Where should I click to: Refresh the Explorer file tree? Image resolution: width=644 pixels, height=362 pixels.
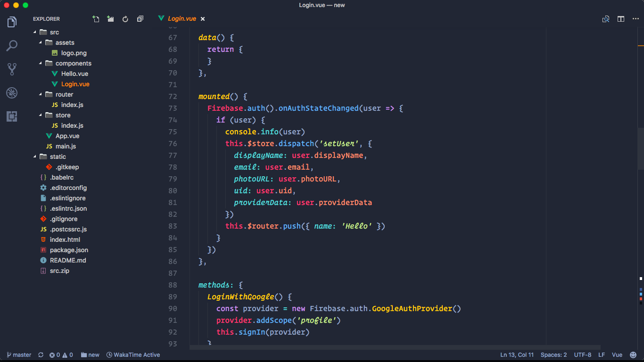coord(125,19)
